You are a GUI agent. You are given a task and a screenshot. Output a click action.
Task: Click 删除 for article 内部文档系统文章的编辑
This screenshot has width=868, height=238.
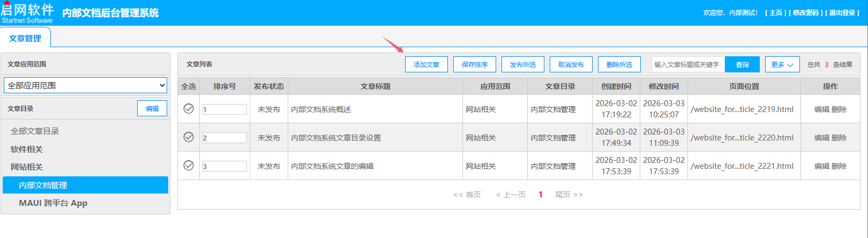click(839, 166)
